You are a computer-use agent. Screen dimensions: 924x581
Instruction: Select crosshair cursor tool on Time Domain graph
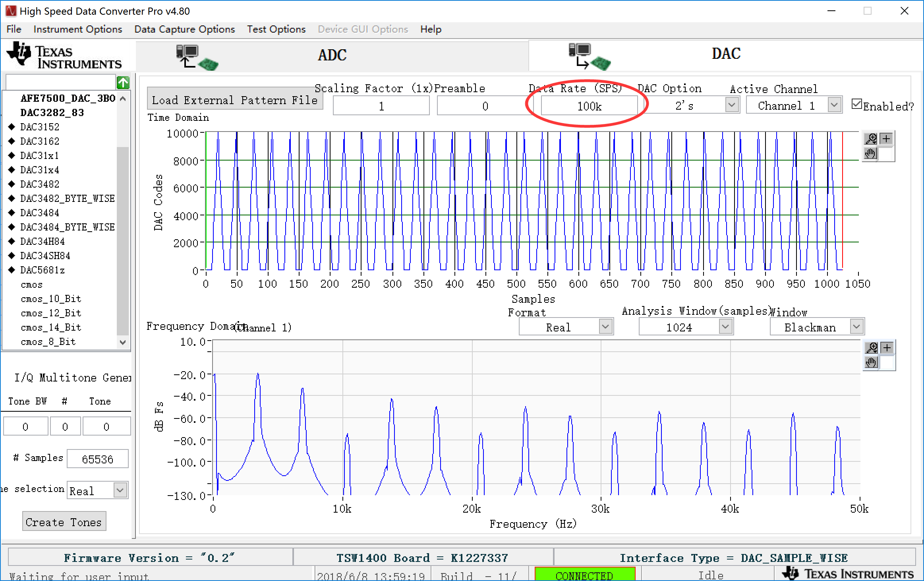click(x=886, y=139)
